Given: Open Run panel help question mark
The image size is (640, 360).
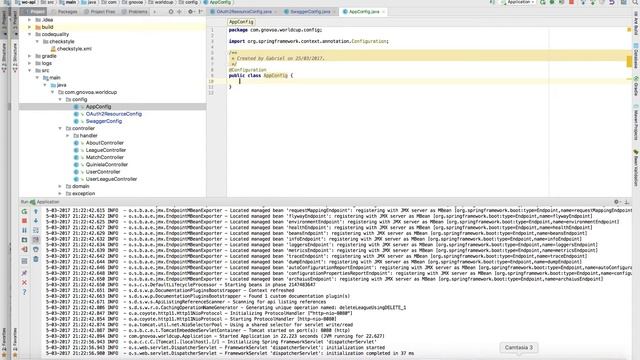Looking at the screenshot, I should tap(24, 292).
